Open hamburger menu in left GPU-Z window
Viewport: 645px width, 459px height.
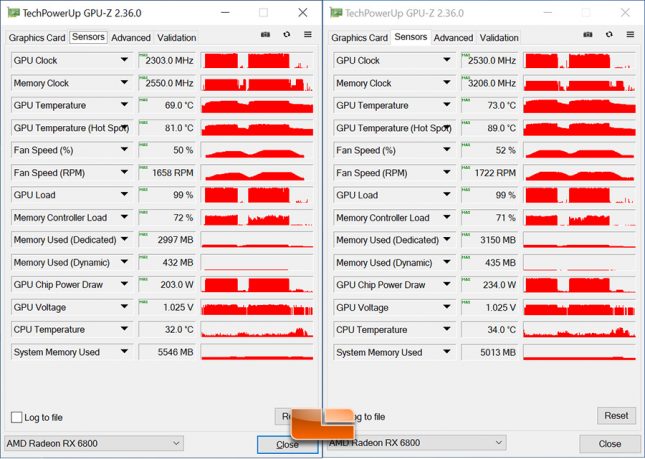[x=308, y=35]
